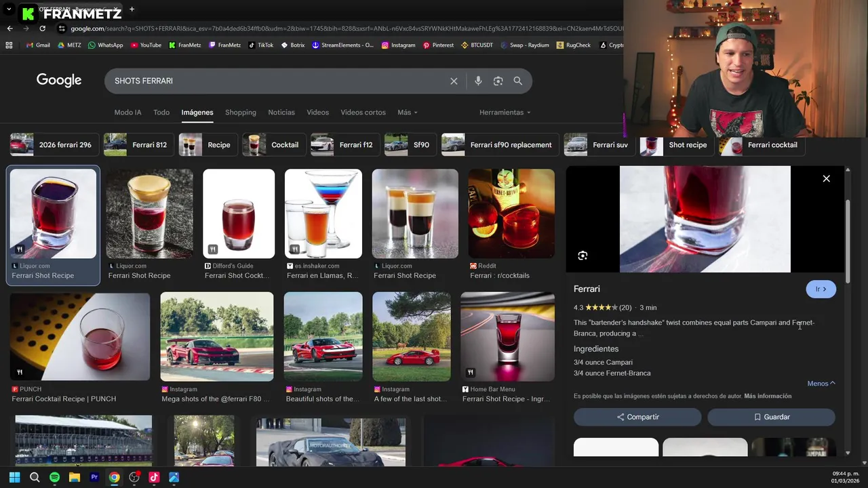Screen dimensions: 868x488
Task: Open the Pinterest bookmark
Action: point(438,45)
